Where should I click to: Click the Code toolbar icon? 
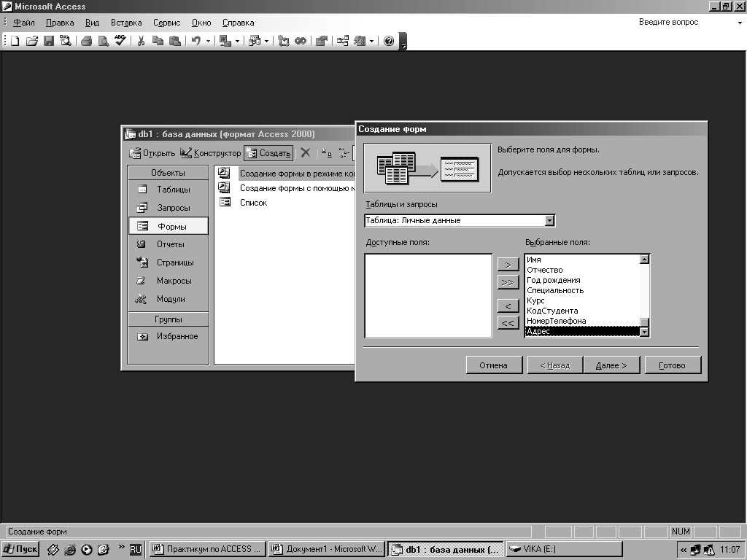click(284, 41)
